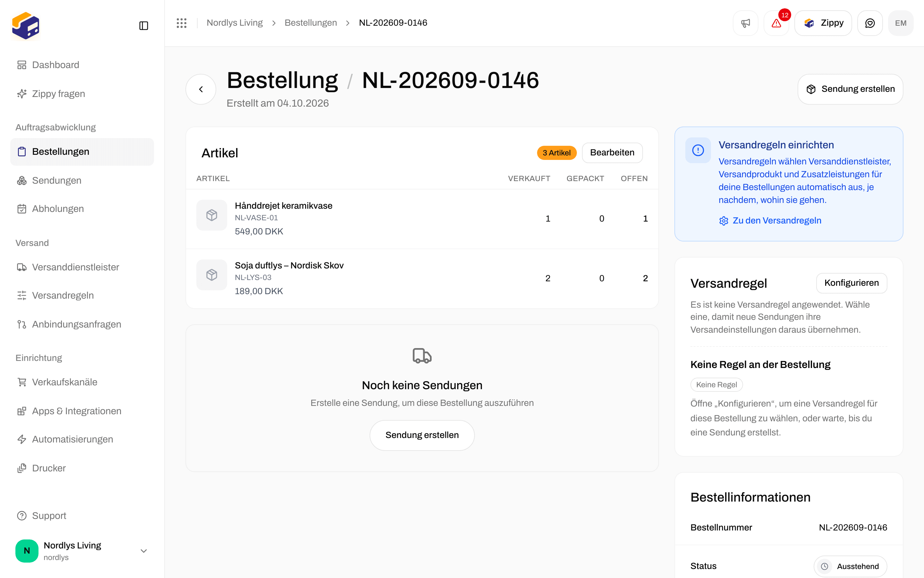Image resolution: width=924 pixels, height=578 pixels.
Task: Collapse the sidebar with the panel icon
Action: point(143,26)
